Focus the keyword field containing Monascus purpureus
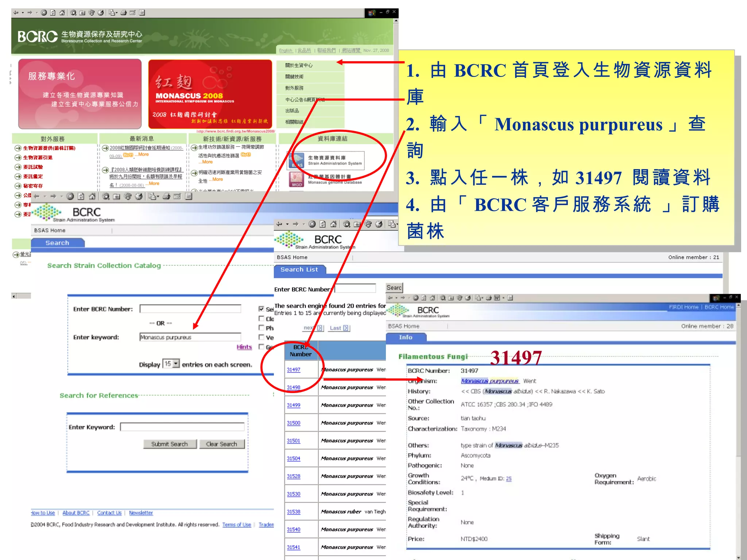The height and width of the screenshot is (560, 747). click(x=190, y=337)
